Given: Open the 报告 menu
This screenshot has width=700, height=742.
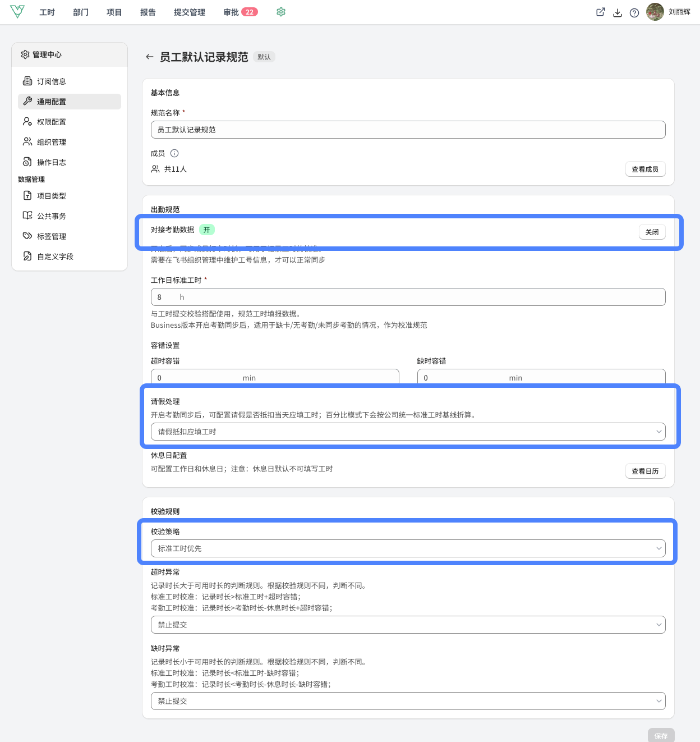Looking at the screenshot, I should (x=148, y=12).
